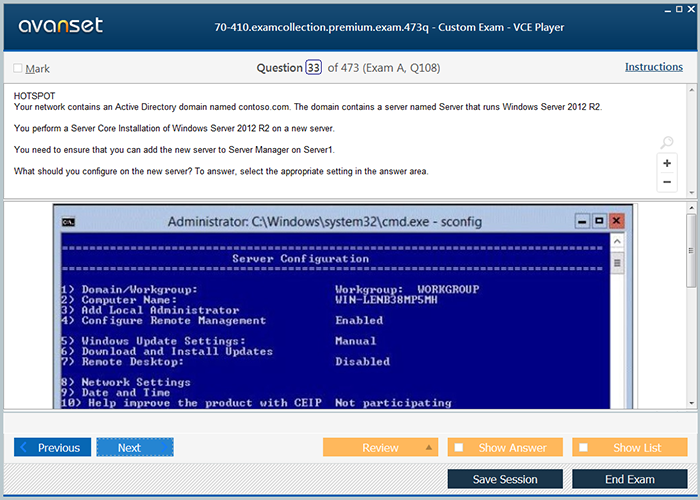Image resolution: width=700 pixels, height=500 pixels.
Task: Open the Review dropdown button
Action: point(380,447)
